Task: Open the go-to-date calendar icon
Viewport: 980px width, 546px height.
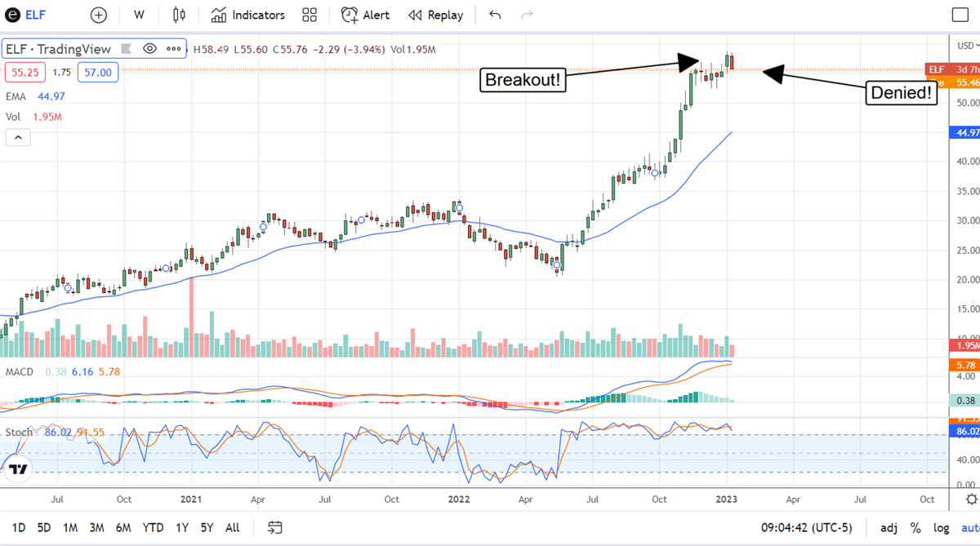Action: pos(275,527)
